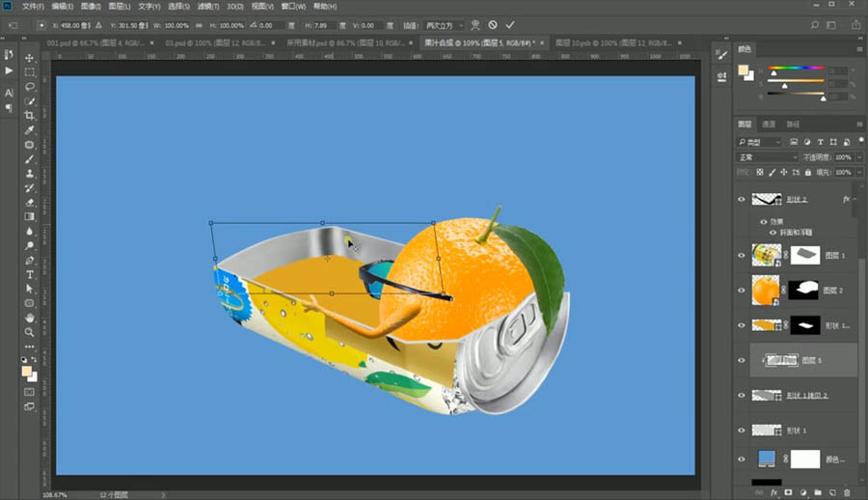Choose the Zoom tool
868x500 pixels.
(29, 331)
